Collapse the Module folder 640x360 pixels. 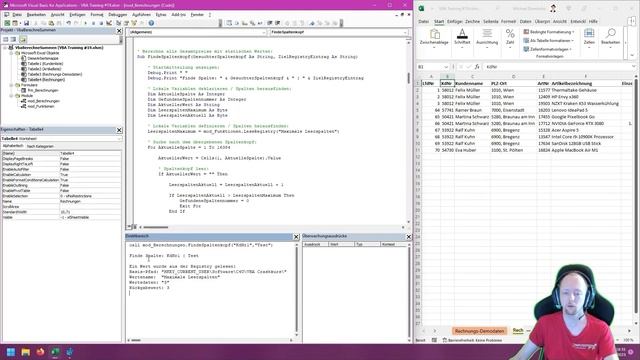click(x=11, y=96)
